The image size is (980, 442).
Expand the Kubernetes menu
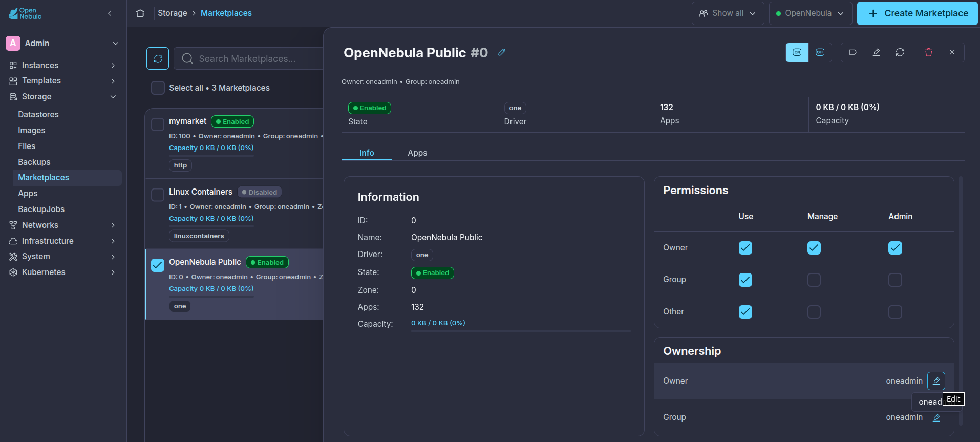63,272
